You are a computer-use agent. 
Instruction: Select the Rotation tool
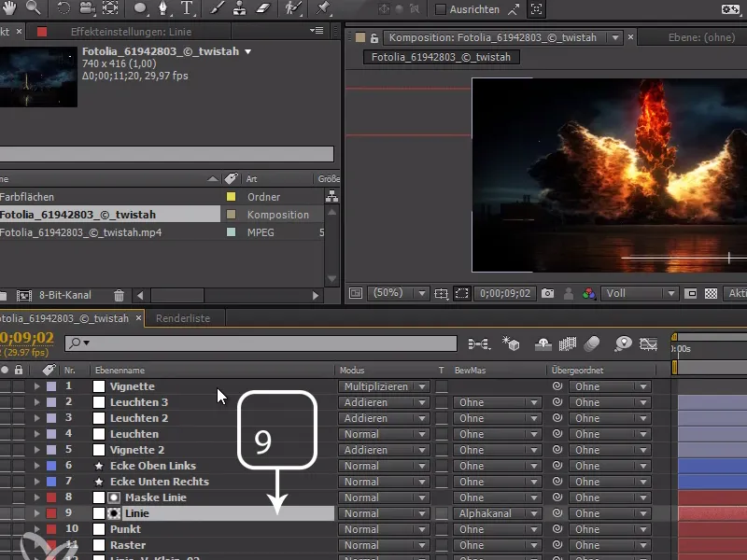63,8
